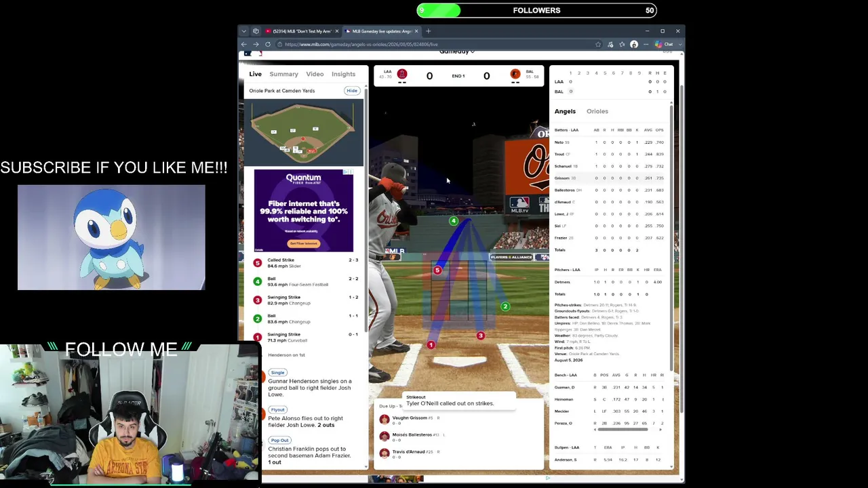Reload the MLB Gameday page
The width and height of the screenshot is (868, 488).
tap(268, 45)
